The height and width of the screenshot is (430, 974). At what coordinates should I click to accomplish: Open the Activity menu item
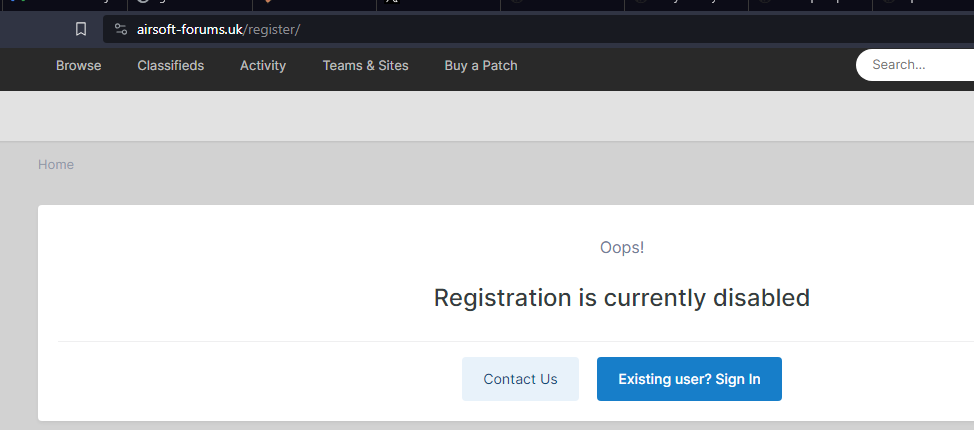[x=263, y=65]
